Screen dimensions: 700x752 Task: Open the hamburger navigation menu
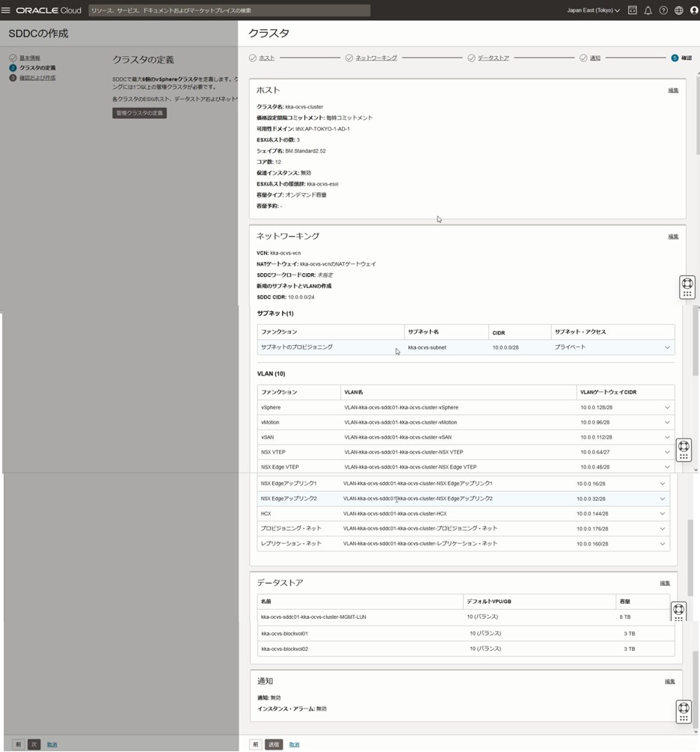pyautogui.click(x=6, y=10)
